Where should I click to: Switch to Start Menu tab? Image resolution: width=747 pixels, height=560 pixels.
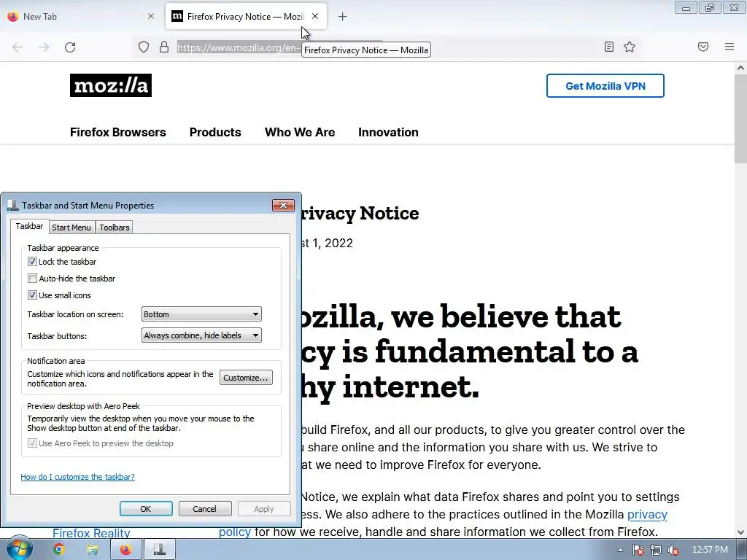coord(71,227)
